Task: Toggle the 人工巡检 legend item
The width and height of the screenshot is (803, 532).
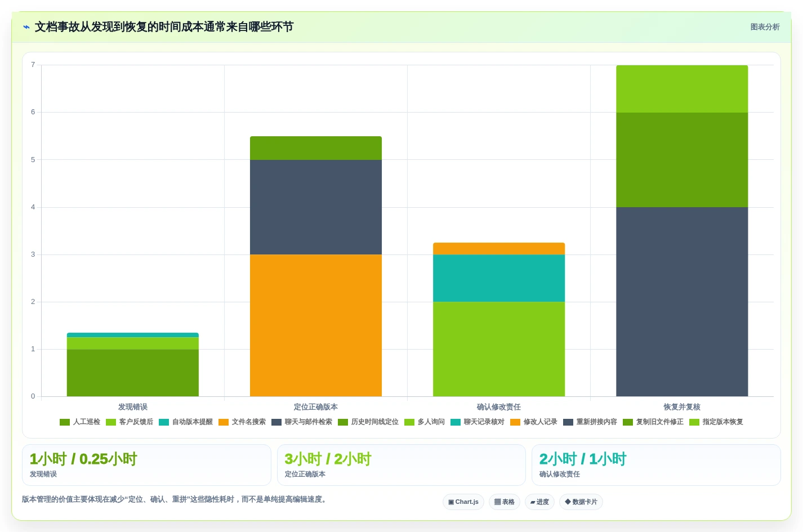Action: [x=80, y=422]
